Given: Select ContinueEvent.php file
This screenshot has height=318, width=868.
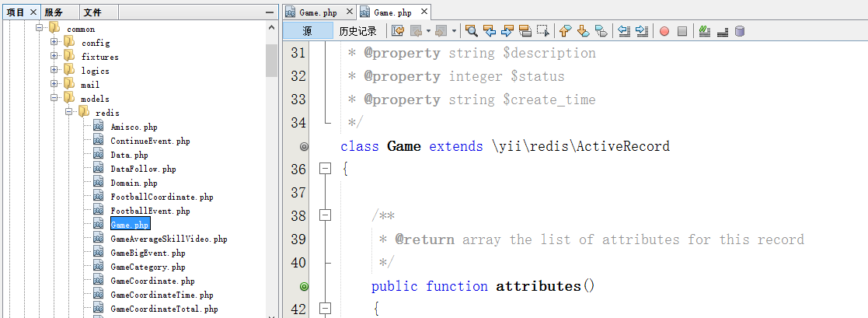Looking at the screenshot, I should (150, 141).
